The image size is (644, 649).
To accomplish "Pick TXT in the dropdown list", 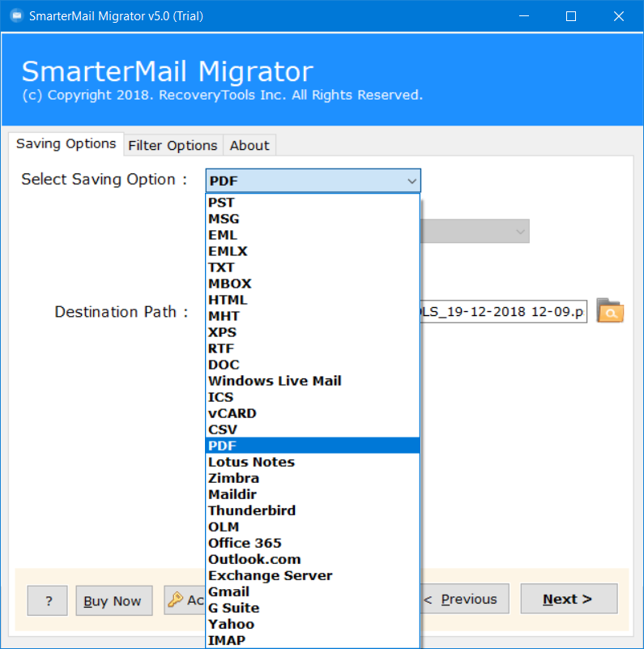I will point(313,267).
